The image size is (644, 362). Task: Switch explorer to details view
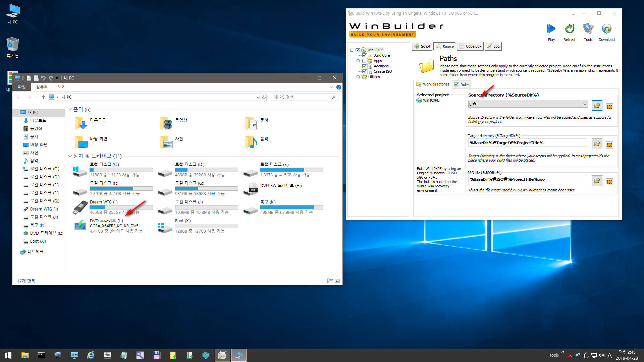click(330, 281)
